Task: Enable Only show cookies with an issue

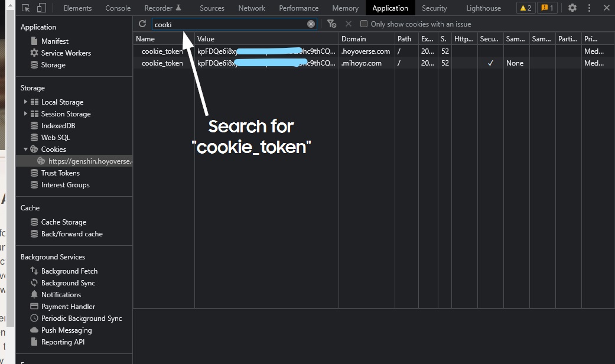Action: (364, 24)
